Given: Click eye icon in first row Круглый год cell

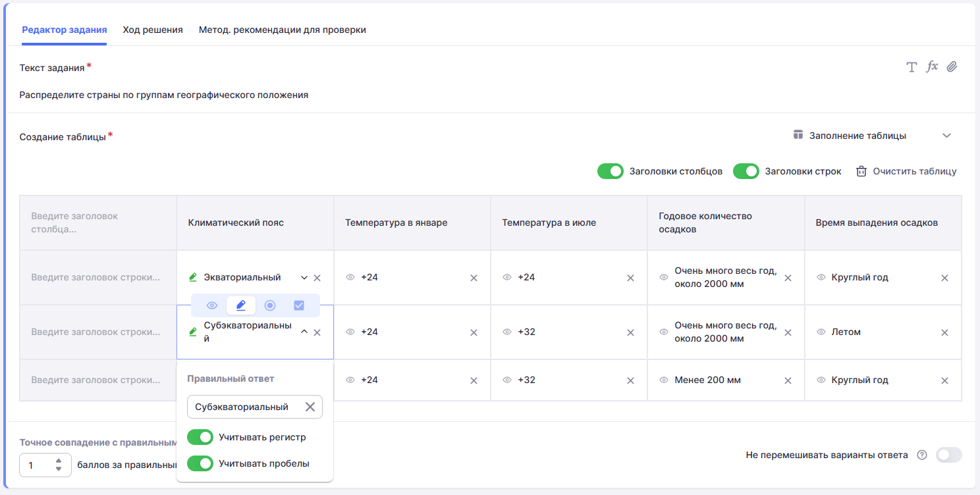Looking at the screenshot, I should pyautogui.click(x=821, y=277).
